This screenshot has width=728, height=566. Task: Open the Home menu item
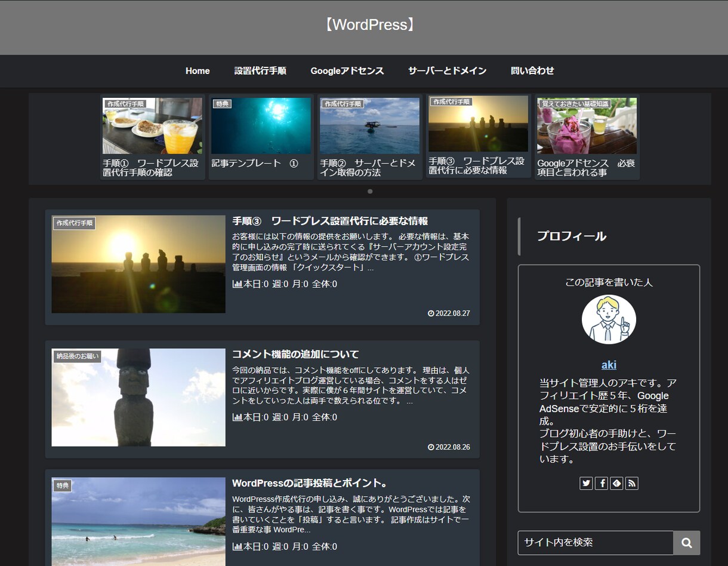198,70
